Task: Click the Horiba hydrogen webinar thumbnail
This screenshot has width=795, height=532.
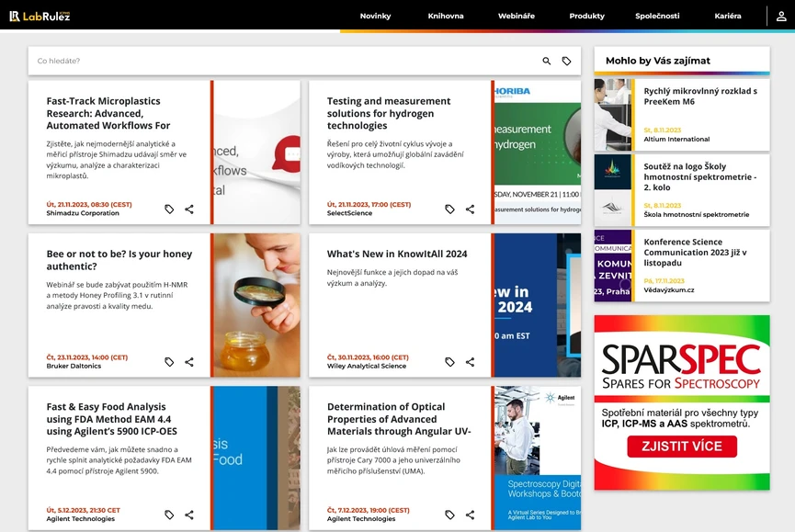Action: (x=538, y=152)
